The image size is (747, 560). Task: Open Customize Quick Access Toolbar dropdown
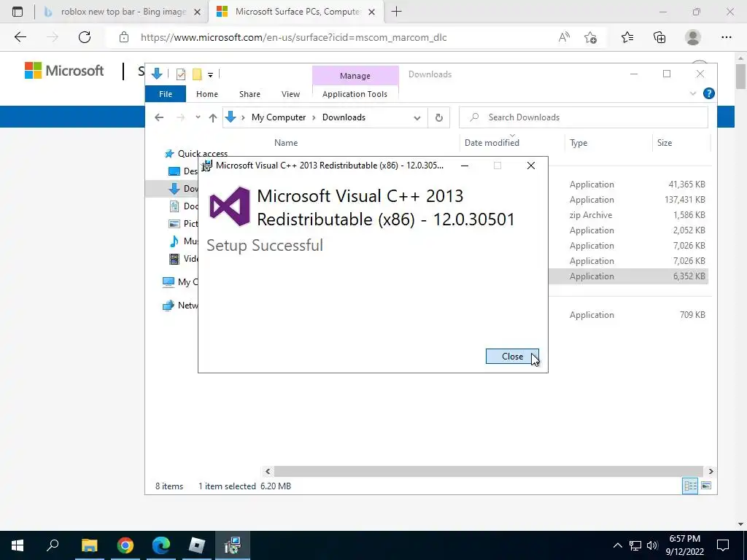[x=210, y=74]
